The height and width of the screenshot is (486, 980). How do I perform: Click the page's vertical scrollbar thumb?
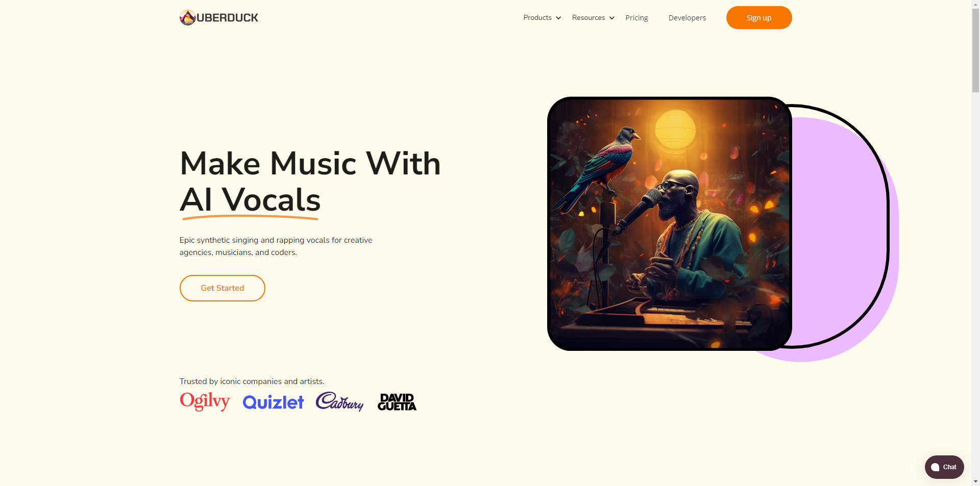[x=975, y=49]
